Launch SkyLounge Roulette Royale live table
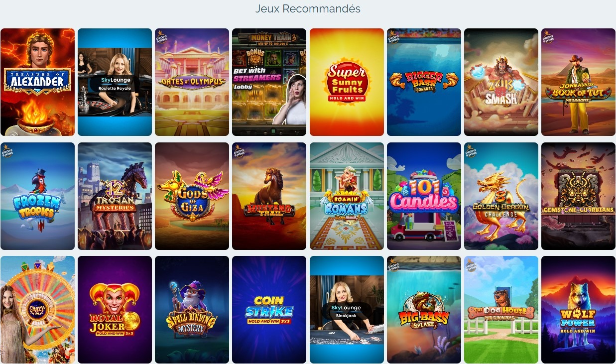 pos(115,82)
